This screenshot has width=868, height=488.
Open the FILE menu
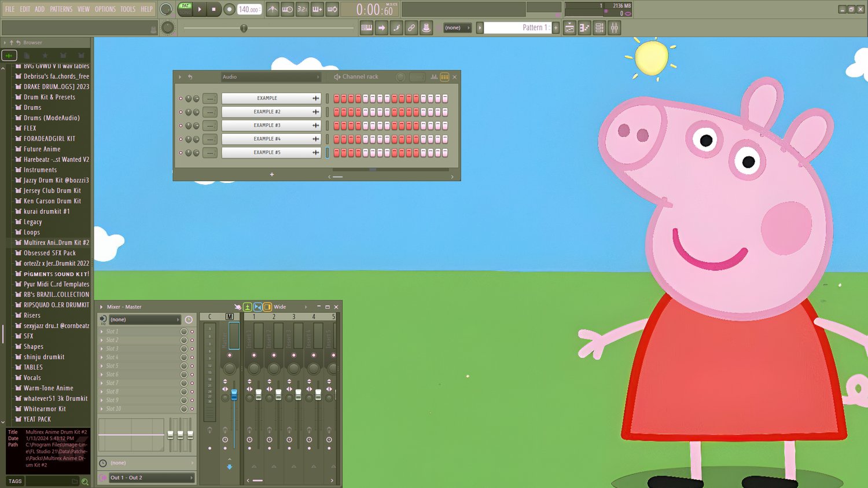click(10, 9)
